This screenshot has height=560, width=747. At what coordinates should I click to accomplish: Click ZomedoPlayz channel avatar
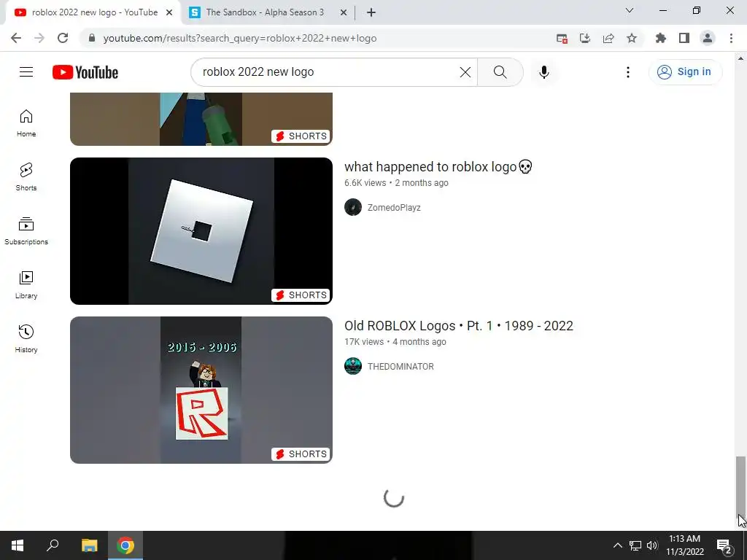pos(353,207)
